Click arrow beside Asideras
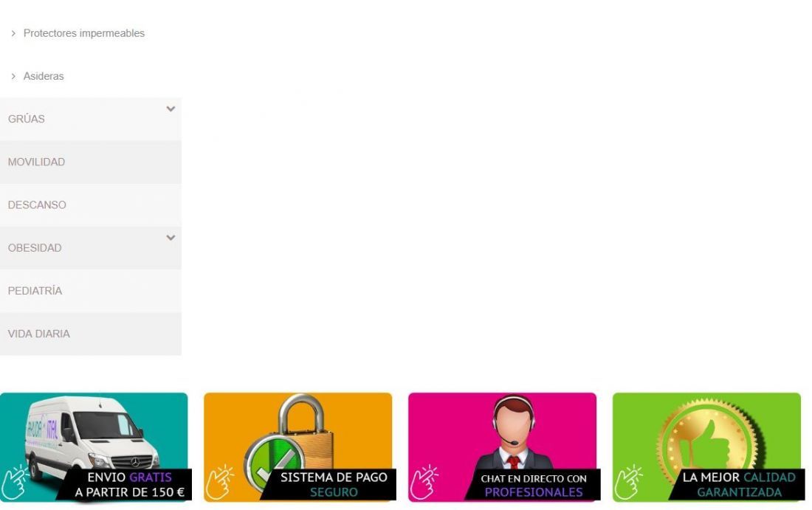The image size is (812, 510). click(13, 76)
